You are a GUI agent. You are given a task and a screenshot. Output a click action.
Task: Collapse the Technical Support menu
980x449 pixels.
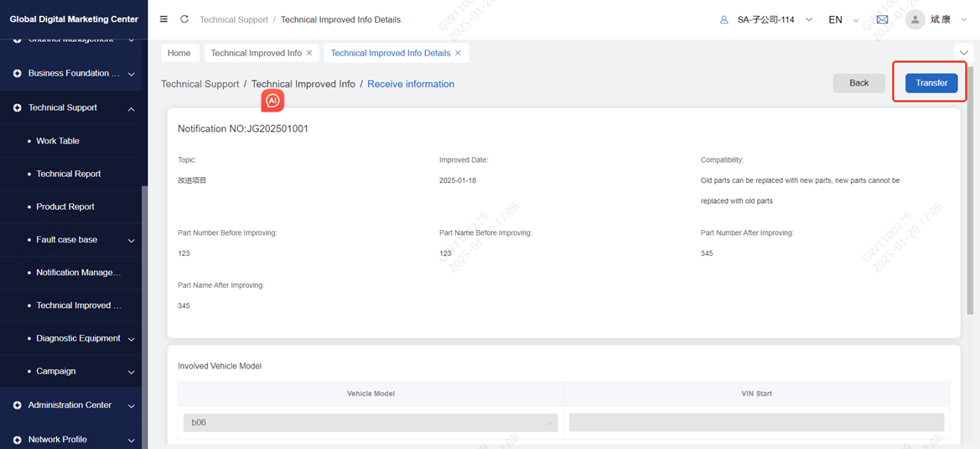coord(131,108)
